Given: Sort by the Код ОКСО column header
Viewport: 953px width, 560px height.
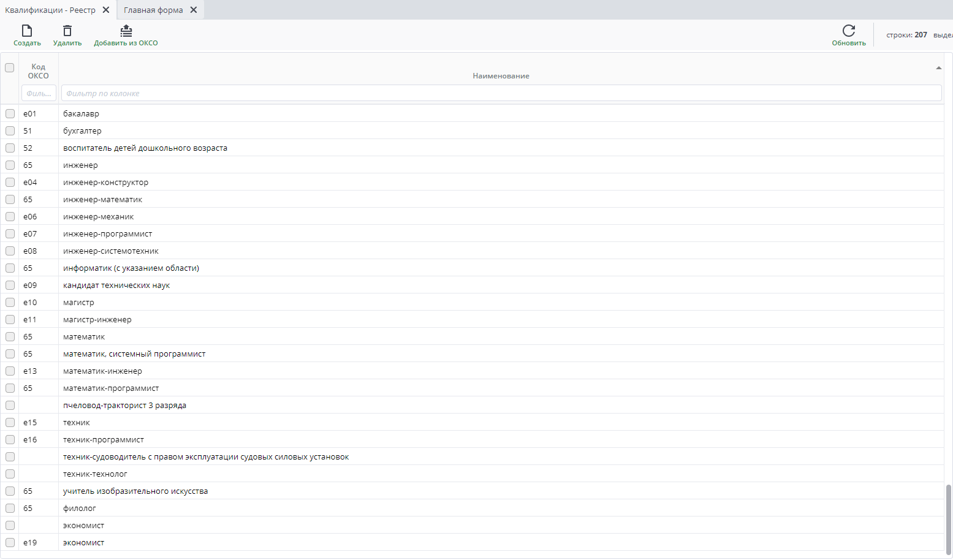Looking at the screenshot, I should click(38, 71).
